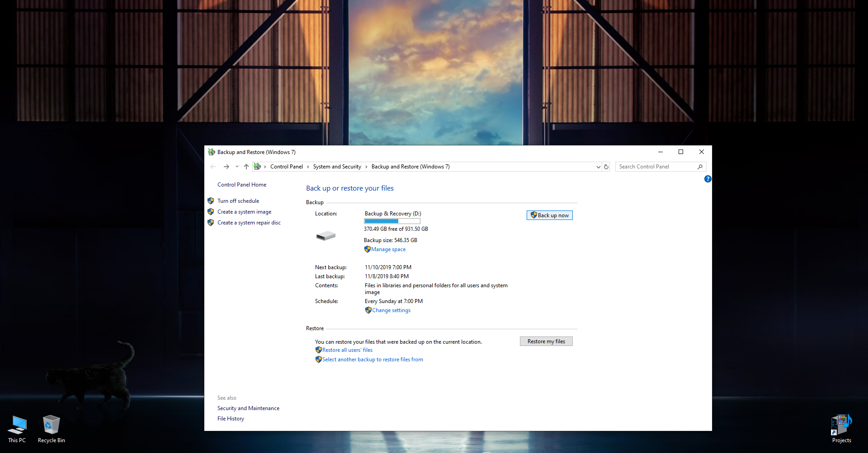This screenshot has width=868, height=453.
Task: Click Turn off schedule link
Action: pos(238,201)
